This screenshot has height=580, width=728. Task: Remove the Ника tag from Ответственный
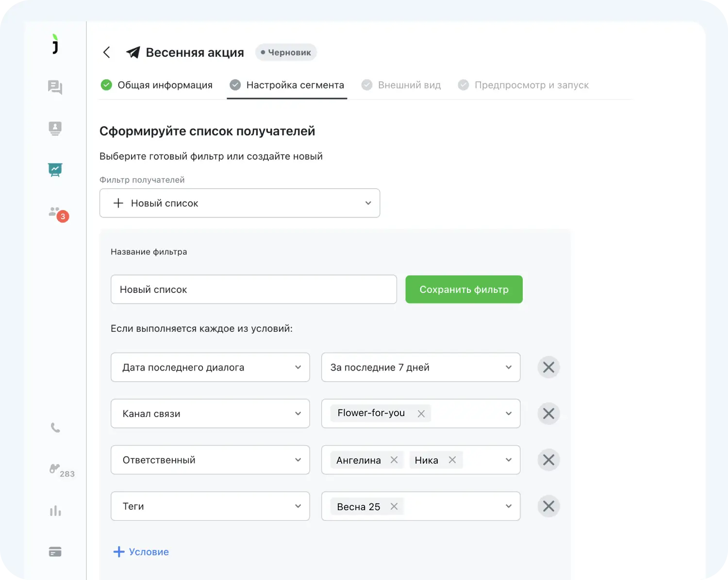point(452,460)
